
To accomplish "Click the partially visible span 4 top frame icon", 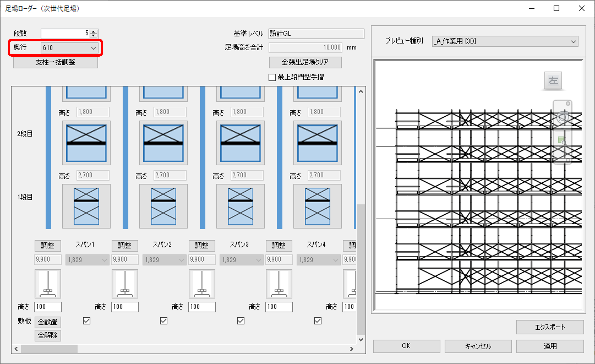I will pyautogui.click(x=317, y=94).
